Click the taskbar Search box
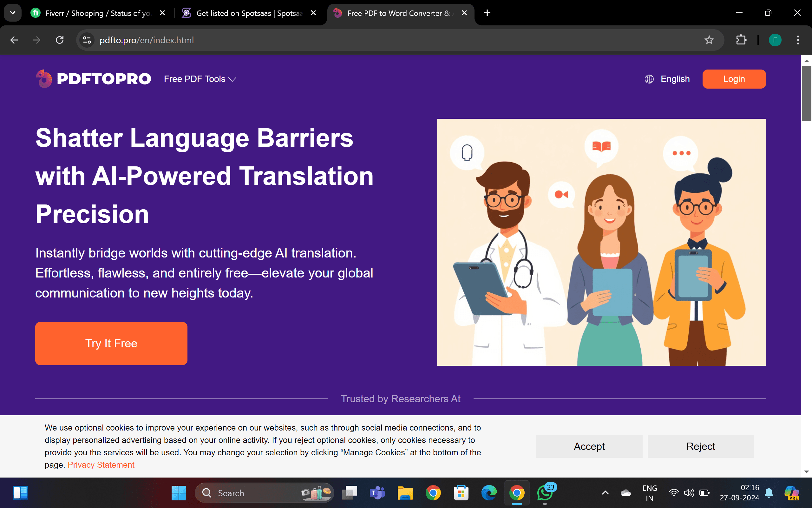The height and width of the screenshot is (508, 812). point(265,493)
